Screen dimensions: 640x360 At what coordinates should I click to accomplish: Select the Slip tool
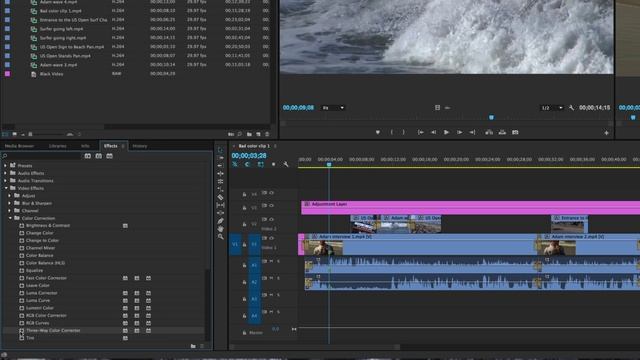click(x=220, y=205)
